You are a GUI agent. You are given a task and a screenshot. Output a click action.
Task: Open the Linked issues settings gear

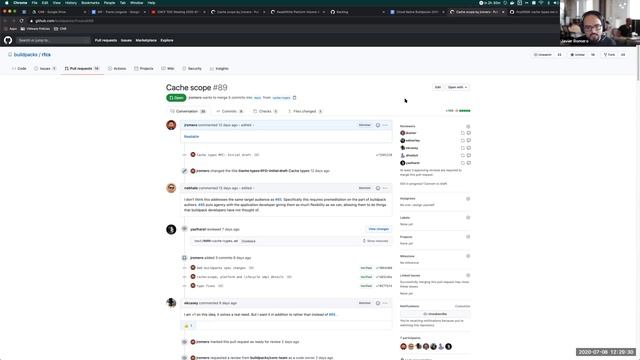click(x=468, y=276)
